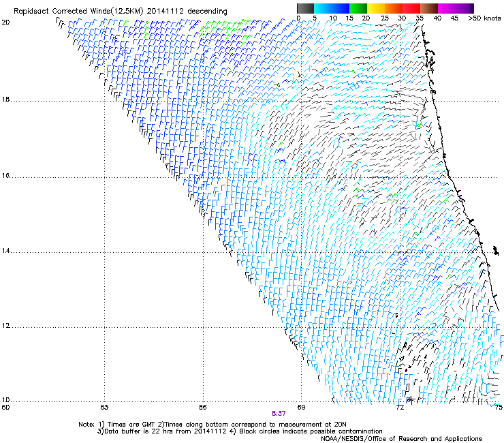This screenshot has height=443, width=504.
Task: Click the latitude label '20'
Action: click(5, 22)
